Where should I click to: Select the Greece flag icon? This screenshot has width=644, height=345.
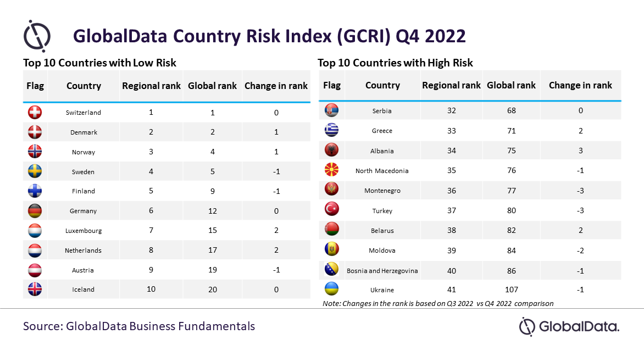pyautogui.click(x=332, y=130)
